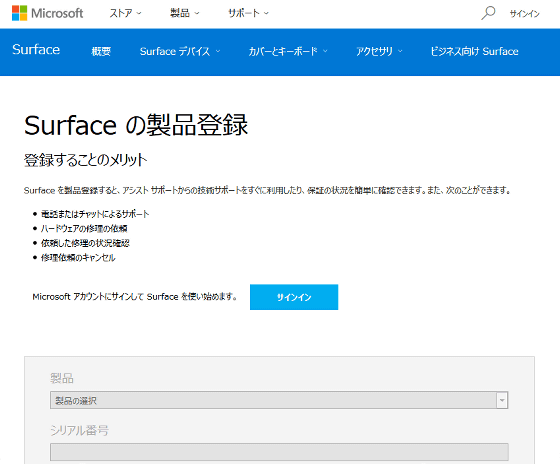The width and height of the screenshot is (560, 464).
Task: Click the シリアル番号 input field
Action: click(x=279, y=452)
